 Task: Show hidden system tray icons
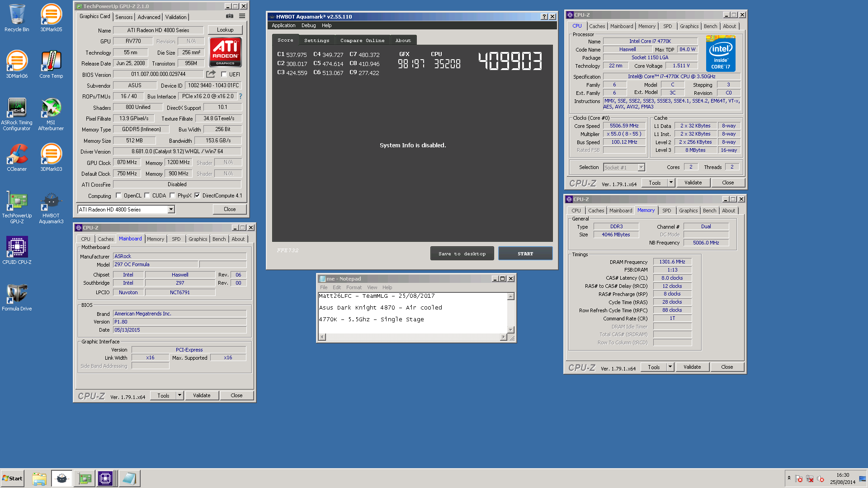tap(789, 478)
